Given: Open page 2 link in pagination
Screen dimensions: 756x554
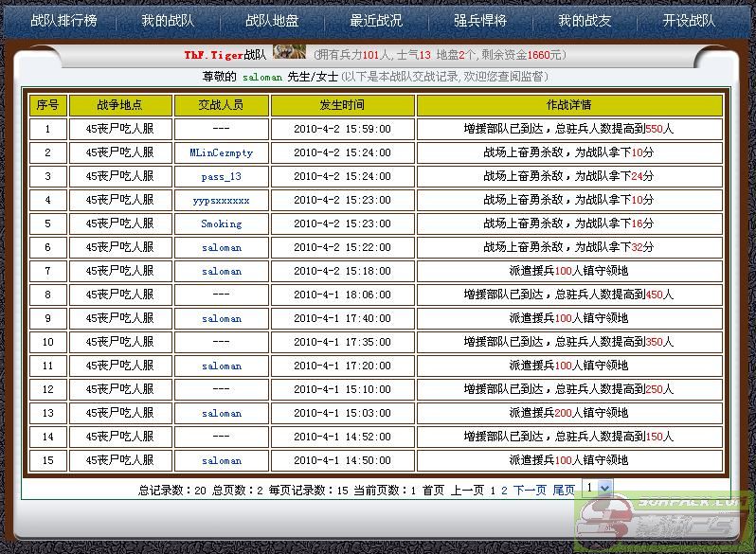Looking at the screenshot, I should click(x=504, y=490).
